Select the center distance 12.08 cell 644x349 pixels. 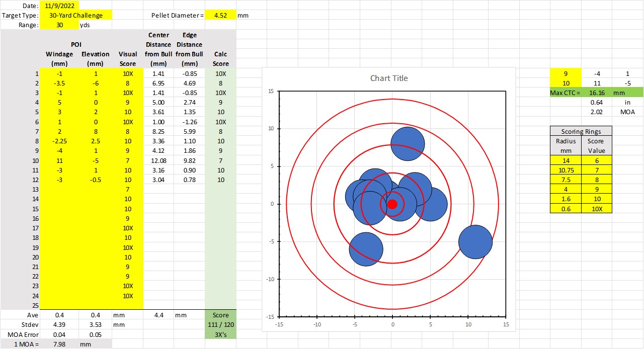click(x=158, y=160)
